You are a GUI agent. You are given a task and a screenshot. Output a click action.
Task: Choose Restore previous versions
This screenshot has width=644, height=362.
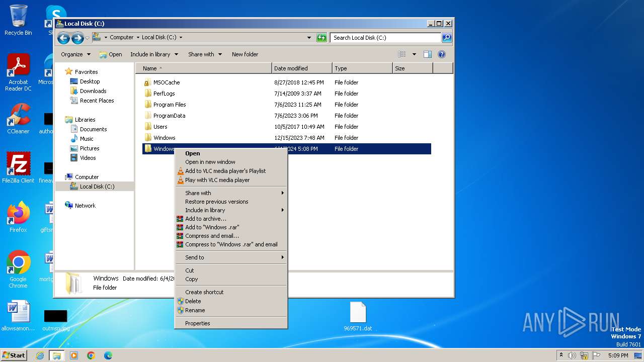point(231,202)
